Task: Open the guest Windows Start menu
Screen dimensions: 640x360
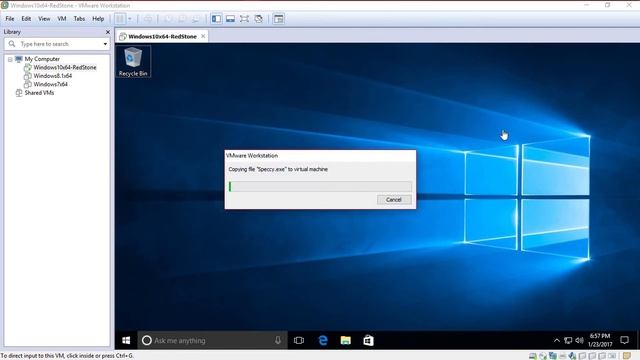Action: pos(126,340)
